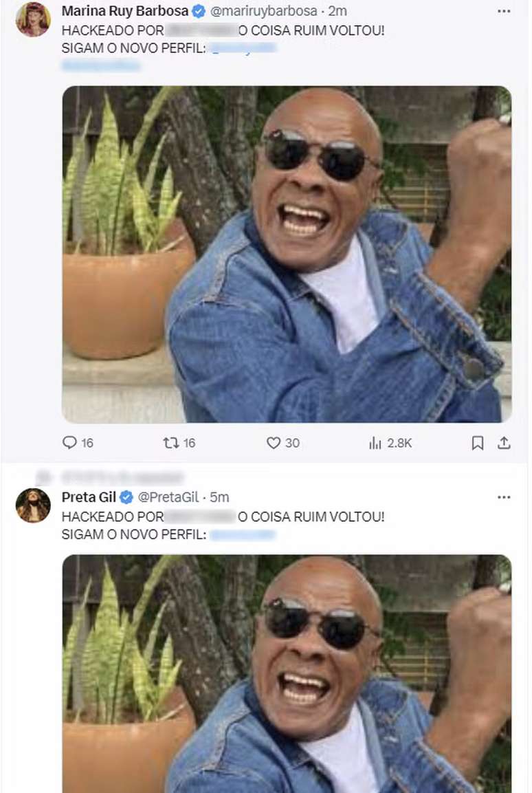
Task: Like the tweet with 30 likes
Action: tap(274, 443)
